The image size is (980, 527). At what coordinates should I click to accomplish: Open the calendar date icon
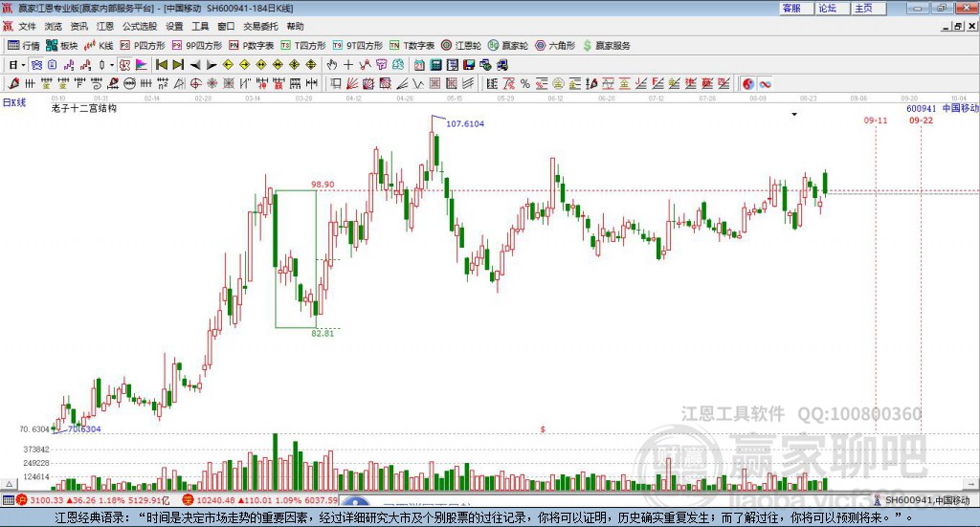point(419,65)
